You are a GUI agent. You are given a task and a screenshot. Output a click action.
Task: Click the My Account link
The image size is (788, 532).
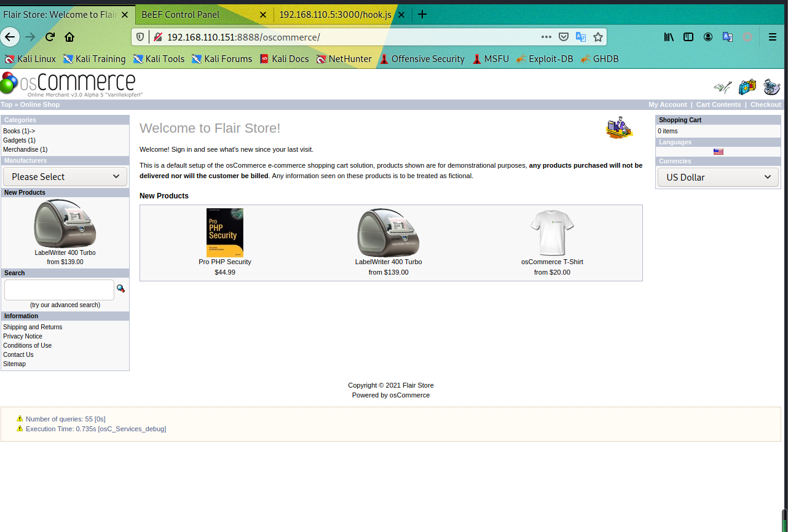point(668,104)
